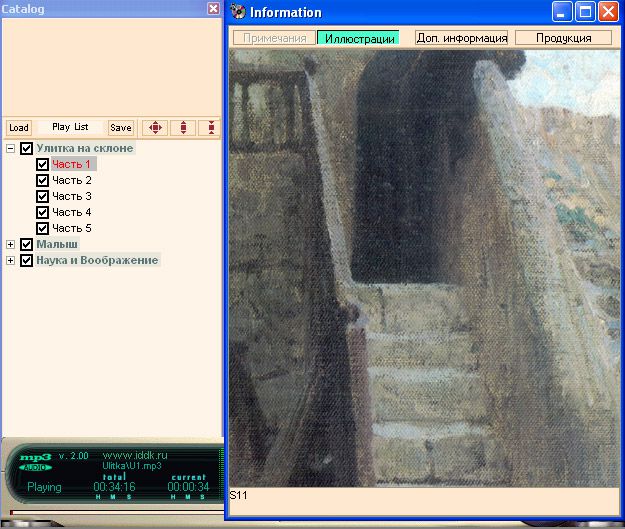Image resolution: width=625 pixels, height=529 pixels.
Task: Click the vertical expand arrows icon
Action: click(x=182, y=128)
